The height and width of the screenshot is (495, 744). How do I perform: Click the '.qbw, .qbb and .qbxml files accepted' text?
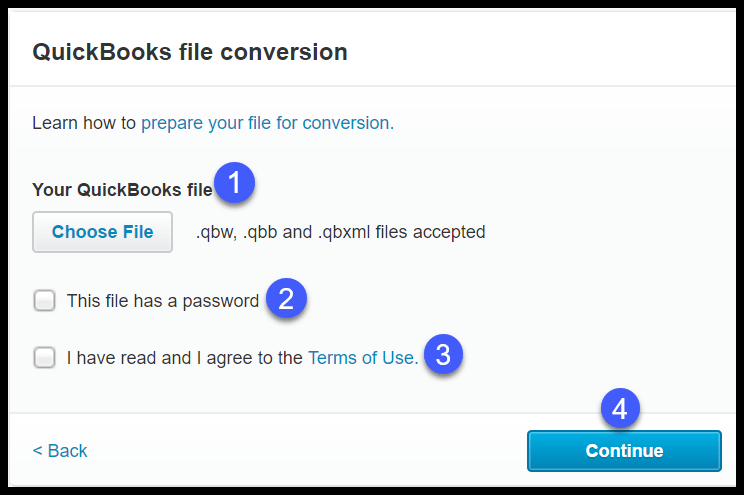point(341,232)
